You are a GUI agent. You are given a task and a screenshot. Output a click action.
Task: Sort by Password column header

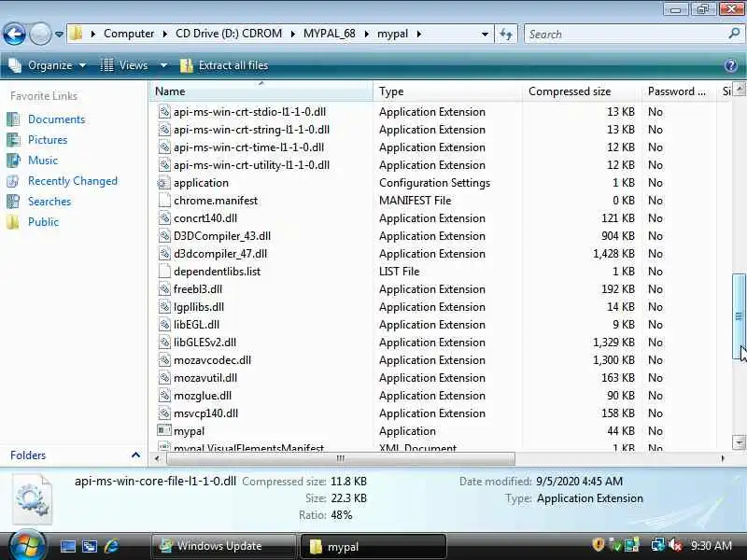[679, 91]
